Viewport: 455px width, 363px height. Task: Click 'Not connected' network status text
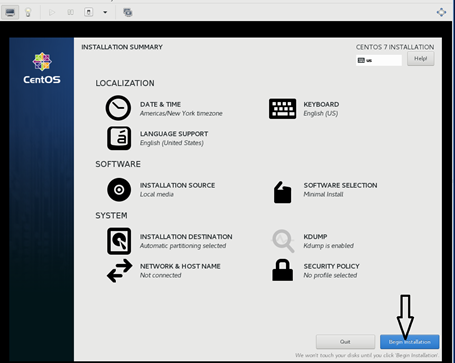[x=161, y=275]
